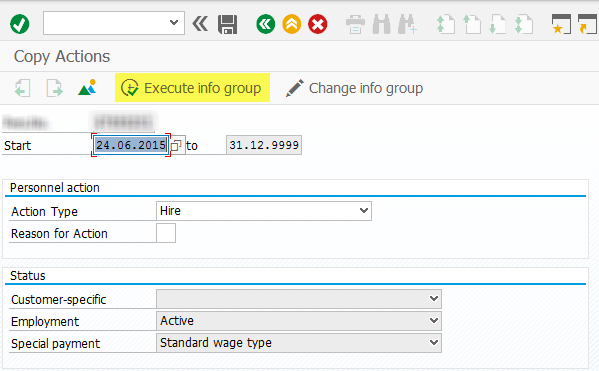Viewport: 599px width, 371px height.
Task: Go to Previous Page icon
Action: [x=471, y=24]
